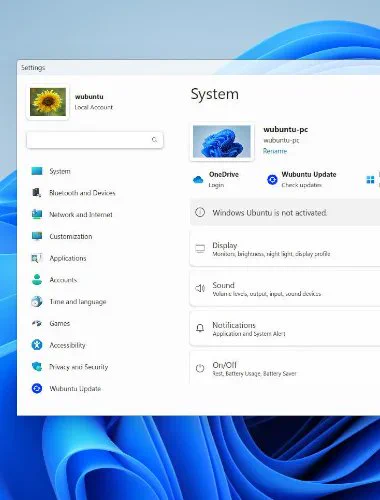This screenshot has height=500, width=380.
Task: Click the Rename link under wubuntu-pc
Action: tap(275, 151)
